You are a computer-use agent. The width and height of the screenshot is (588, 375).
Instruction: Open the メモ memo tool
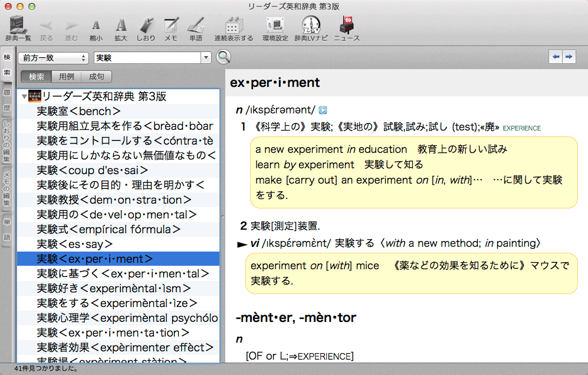(x=171, y=28)
